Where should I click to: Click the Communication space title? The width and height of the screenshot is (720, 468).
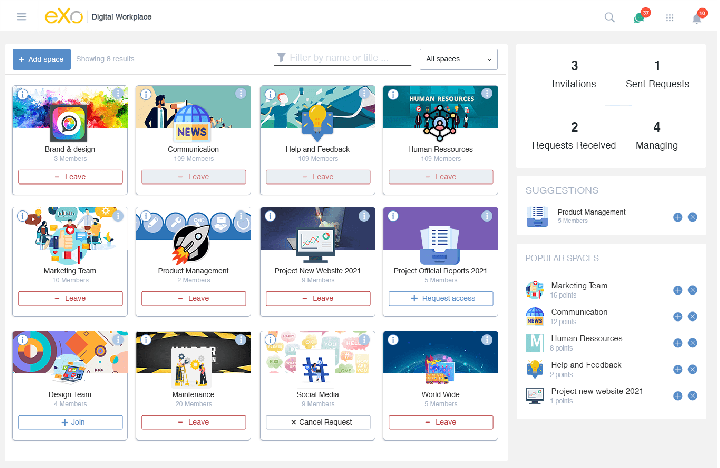tap(193, 149)
